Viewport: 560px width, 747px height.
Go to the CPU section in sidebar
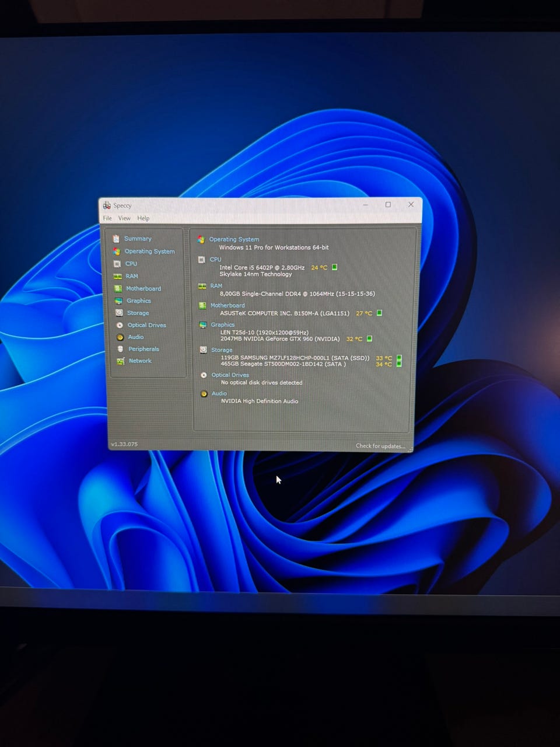(x=131, y=264)
